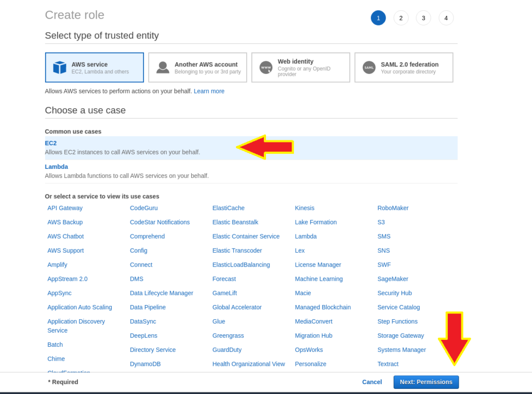Screen dimensions: 532x394
Task: Select API Gateway service
Action: [x=65, y=208]
